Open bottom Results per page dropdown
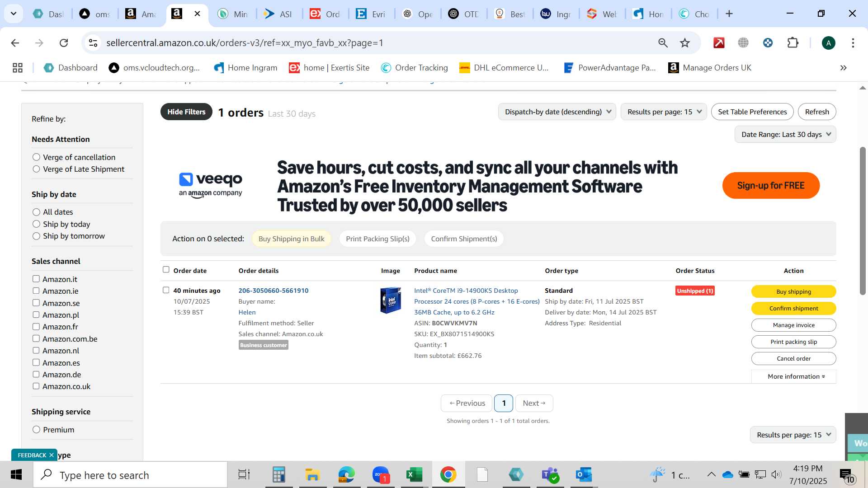 (793, 435)
